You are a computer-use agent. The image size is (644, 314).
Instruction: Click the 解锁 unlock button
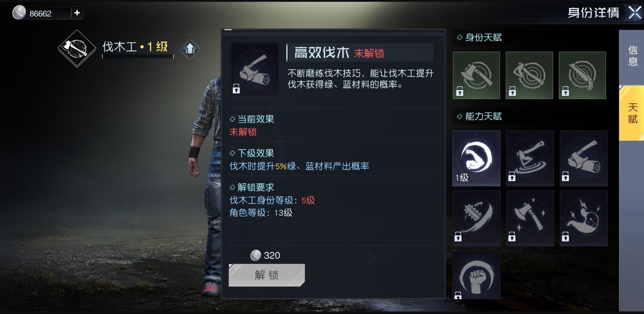267,275
